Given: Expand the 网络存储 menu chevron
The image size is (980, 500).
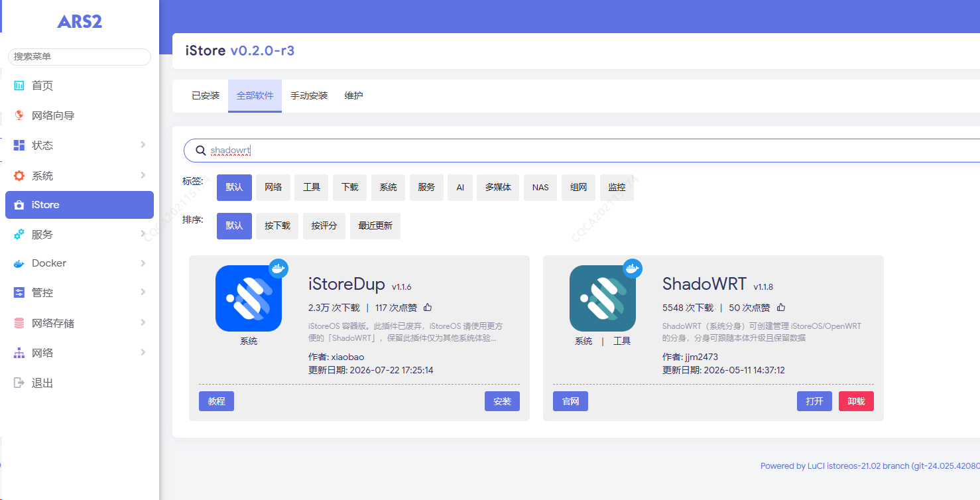Looking at the screenshot, I should click(x=143, y=322).
